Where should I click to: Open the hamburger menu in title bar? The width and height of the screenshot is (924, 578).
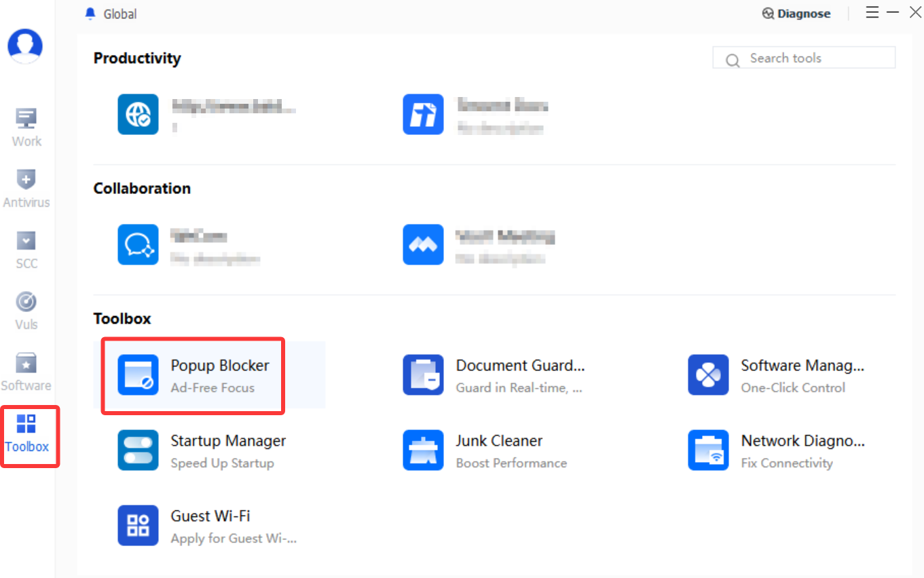click(872, 13)
